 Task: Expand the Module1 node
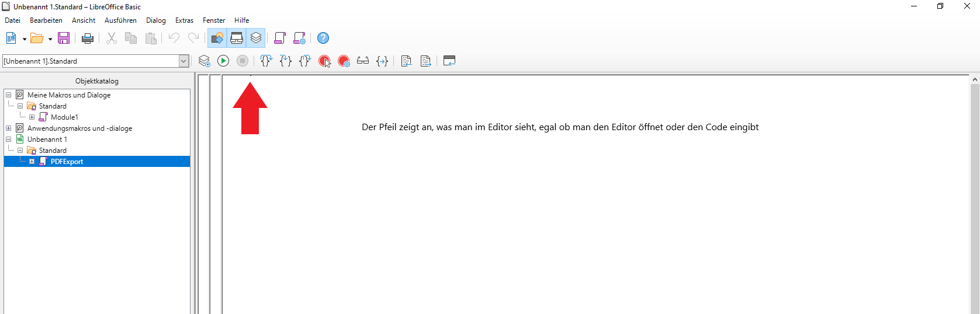point(32,117)
